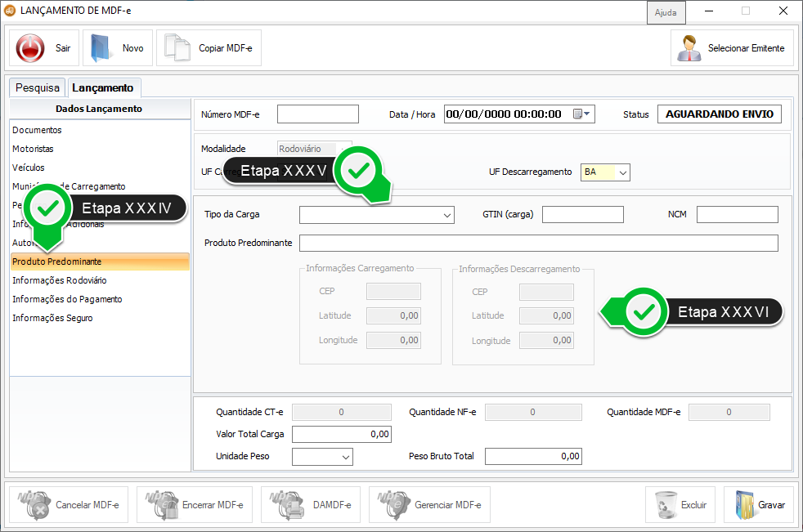The image size is (803, 532).
Task: Open the disabled Modalidade Rodoviário combo box
Action: pos(315,149)
